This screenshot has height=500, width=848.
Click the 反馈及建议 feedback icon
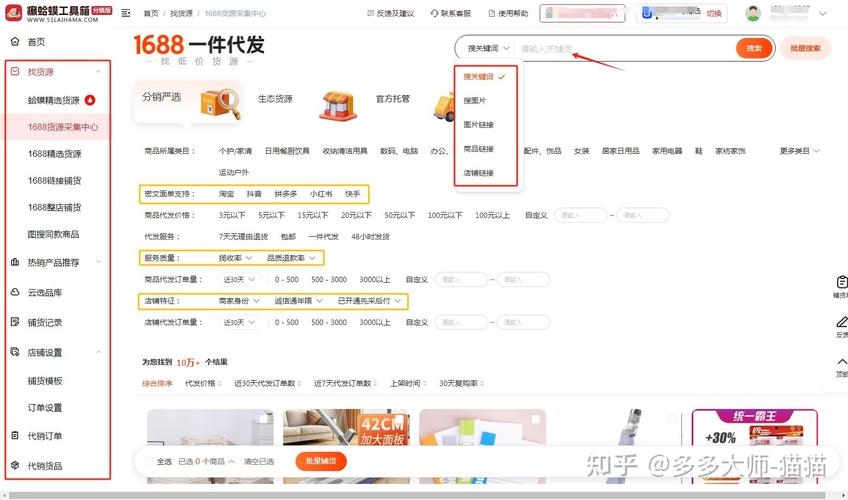click(x=370, y=13)
